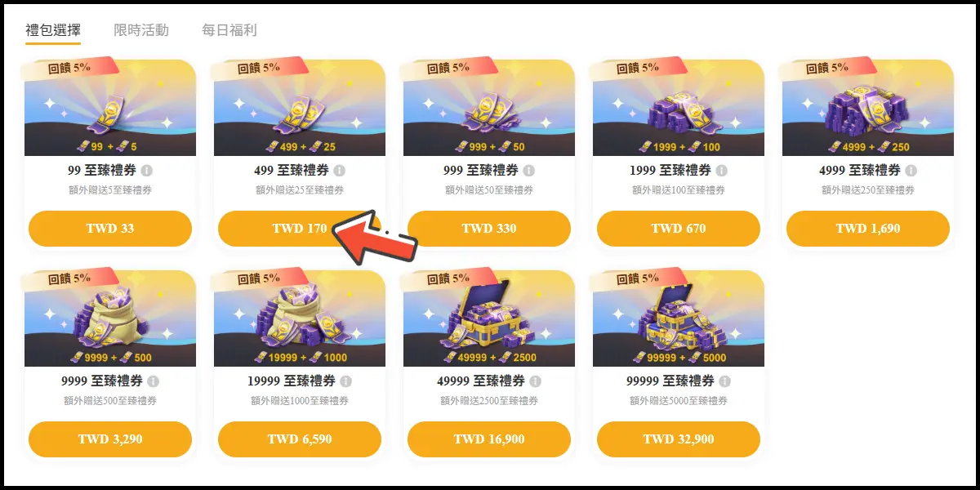980x490 pixels.
Task: Open info icon beside 499 至臻禮券
Action: 339,171
